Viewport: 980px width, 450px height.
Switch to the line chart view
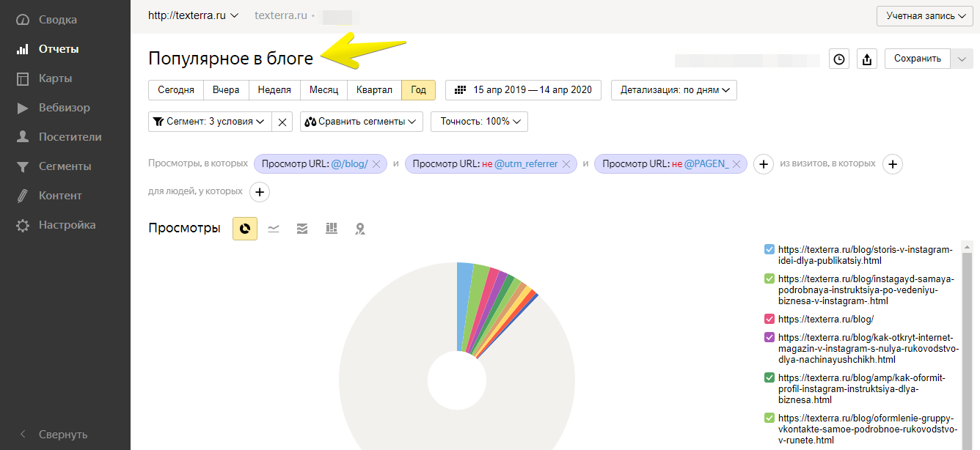274,229
